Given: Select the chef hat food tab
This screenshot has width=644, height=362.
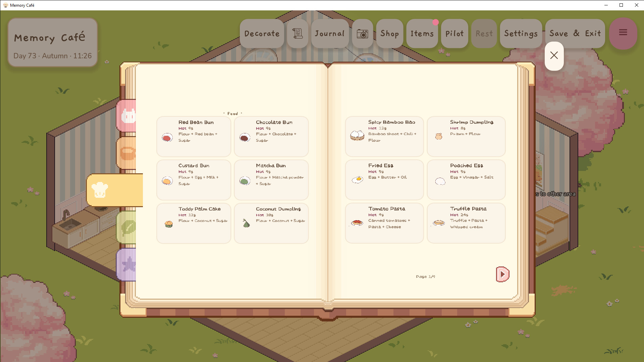Looking at the screenshot, I should [x=114, y=190].
